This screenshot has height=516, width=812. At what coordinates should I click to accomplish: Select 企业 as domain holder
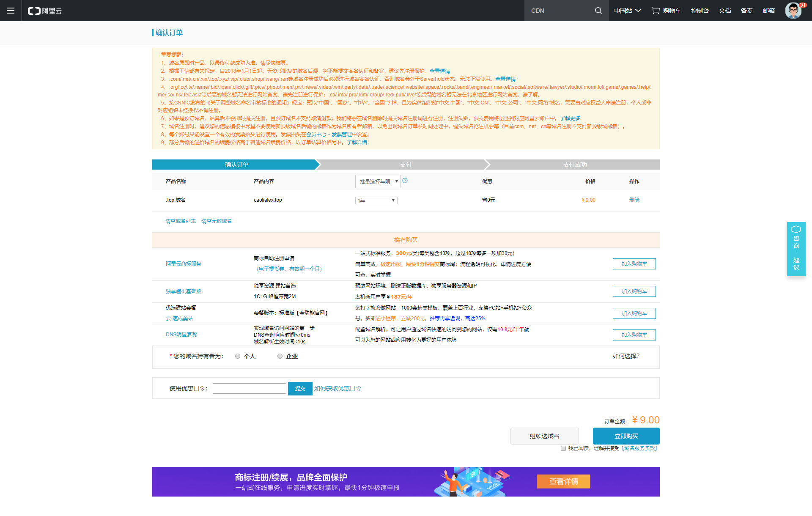(x=280, y=357)
